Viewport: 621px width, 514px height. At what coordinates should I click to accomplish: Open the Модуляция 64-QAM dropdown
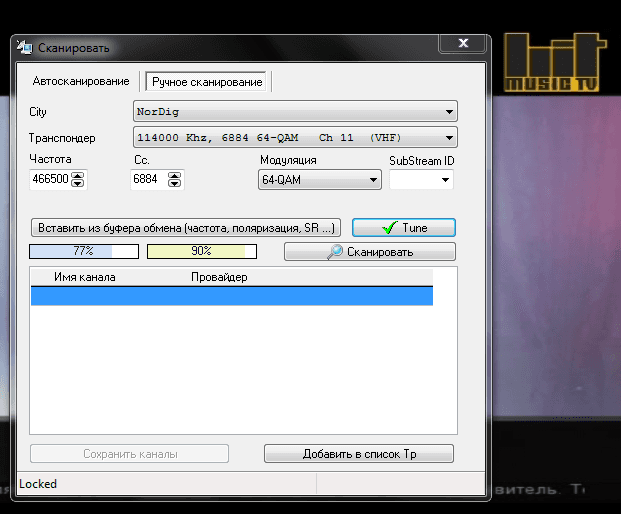(320, 180)
